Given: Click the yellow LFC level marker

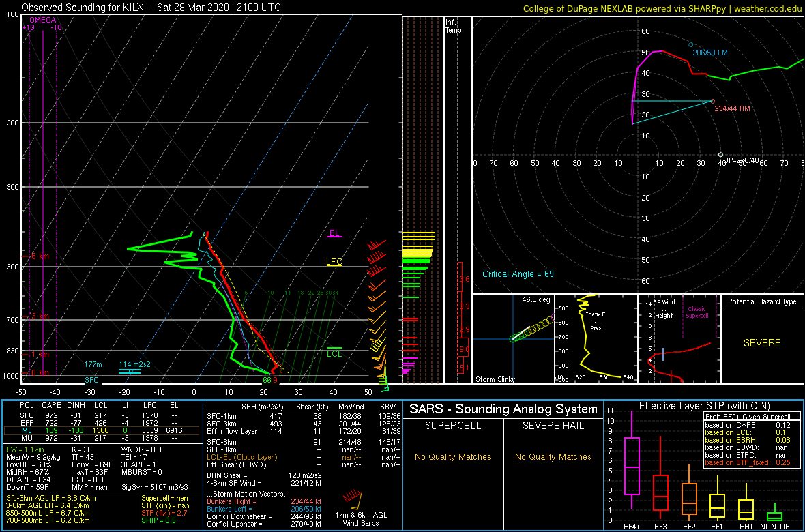Looking at the screenshot, I should click(x=334, y=262).
